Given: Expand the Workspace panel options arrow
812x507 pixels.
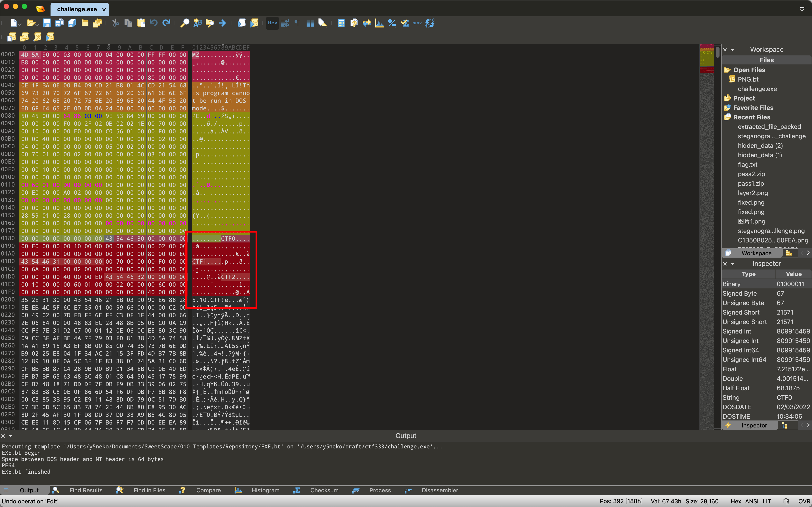Looking at the screenshot, I should (732, 50).
